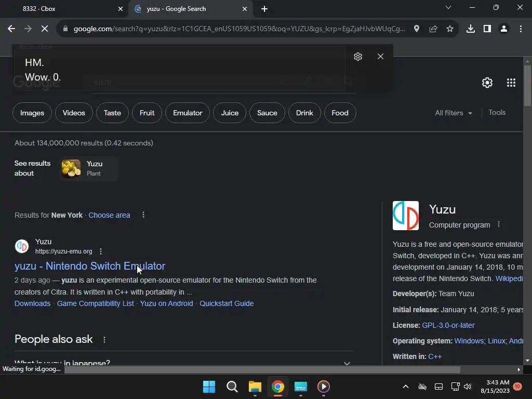Open the Yuzu on Android sitelink
The width and height of the screenshot is (532, 399).
point(167,303)
